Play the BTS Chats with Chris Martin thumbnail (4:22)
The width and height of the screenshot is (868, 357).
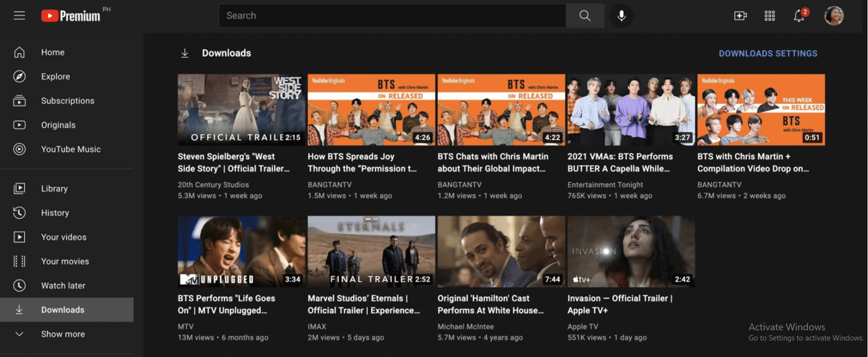tap(501, 110)
